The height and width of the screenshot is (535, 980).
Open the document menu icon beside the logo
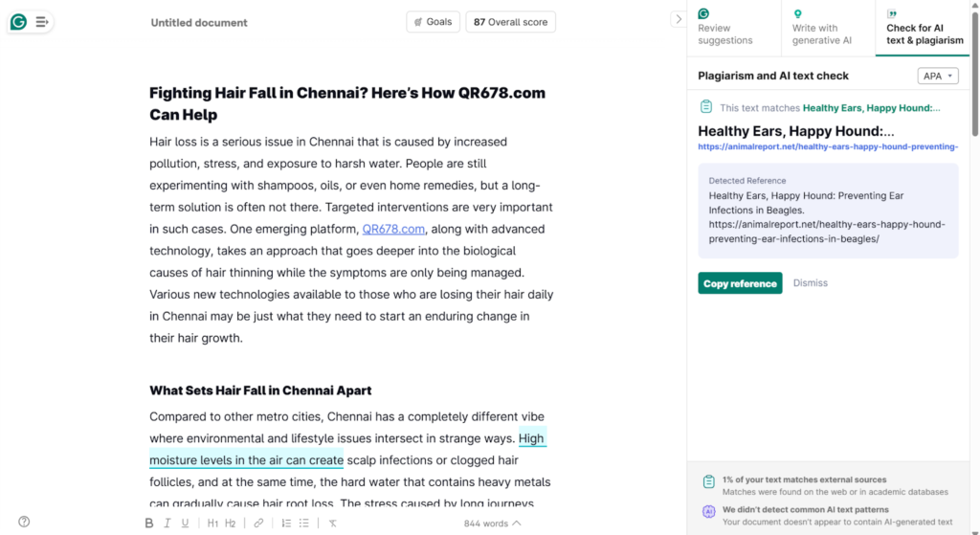point(41,22)
